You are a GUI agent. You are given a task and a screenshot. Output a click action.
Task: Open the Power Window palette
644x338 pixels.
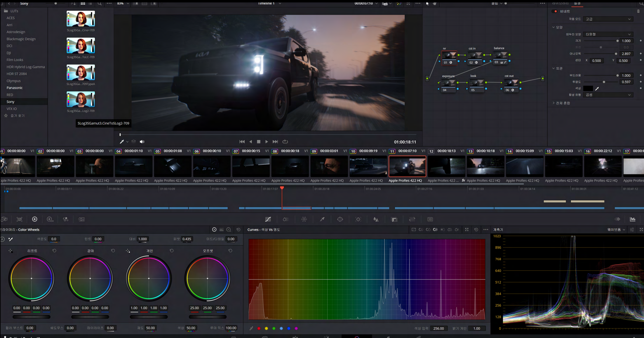(x=340, y=219)
